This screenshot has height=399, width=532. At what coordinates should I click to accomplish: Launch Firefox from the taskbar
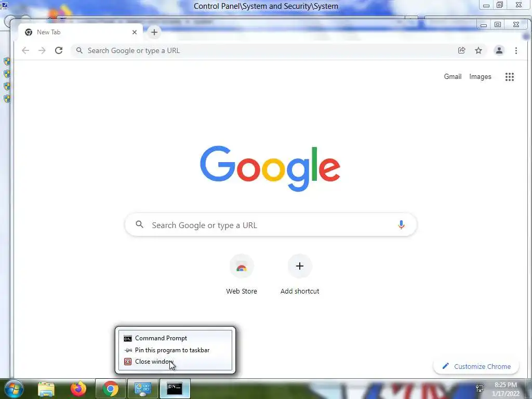tap(78, 389)
